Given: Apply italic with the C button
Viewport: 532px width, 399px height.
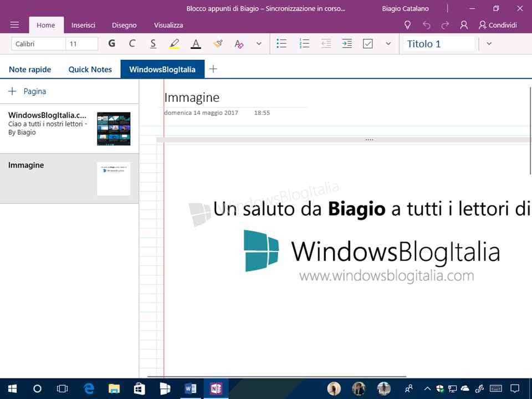Looking at the screenshot, I should [132, 43].
